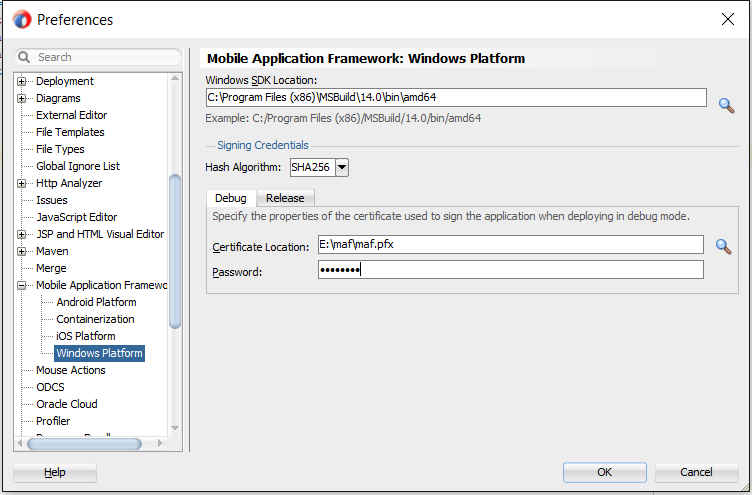The width and height of the screenshot is (752, 495).
Task: Click the tree scroll up arrow
Action: point(175,79)
